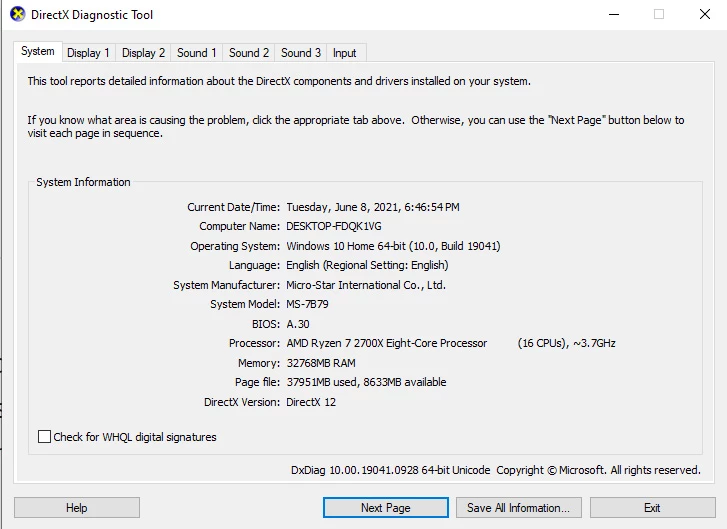Click the 'System Model:' label

click(x=245, y=304)
